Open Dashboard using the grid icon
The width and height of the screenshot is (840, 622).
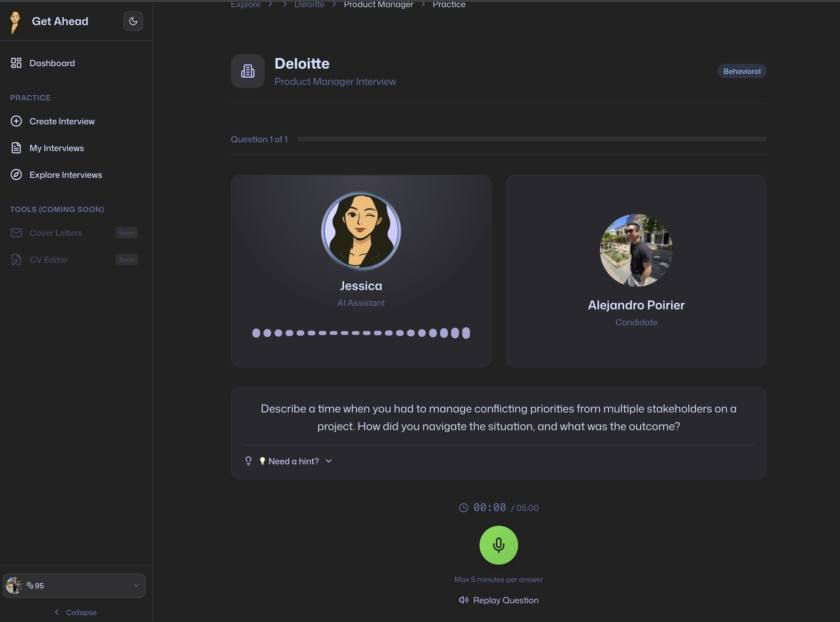pos(16,63)
